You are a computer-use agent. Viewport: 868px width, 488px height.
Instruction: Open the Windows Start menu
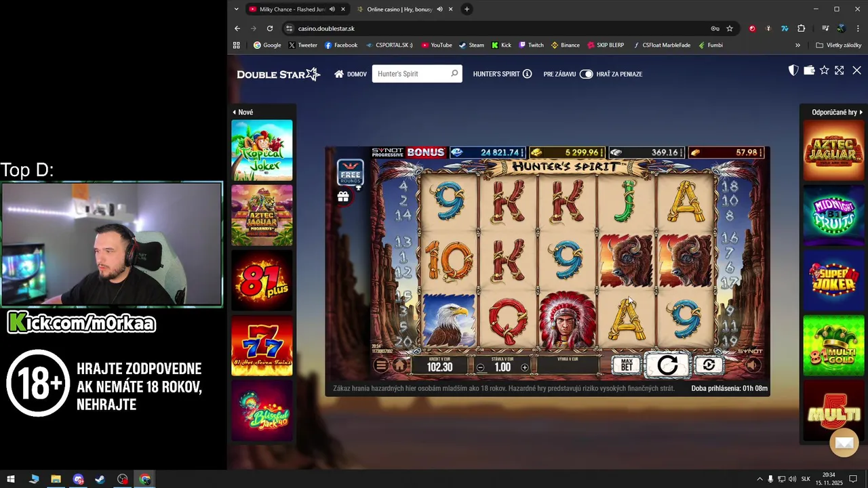coord(11,479)
